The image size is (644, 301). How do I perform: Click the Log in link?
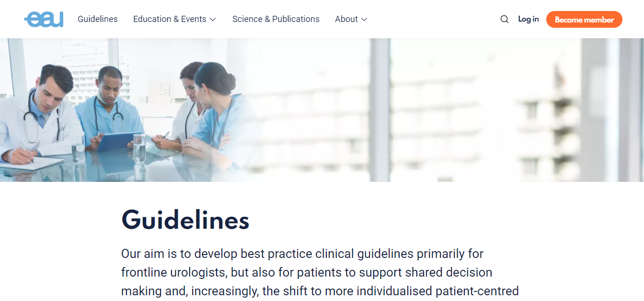point(528,19)
